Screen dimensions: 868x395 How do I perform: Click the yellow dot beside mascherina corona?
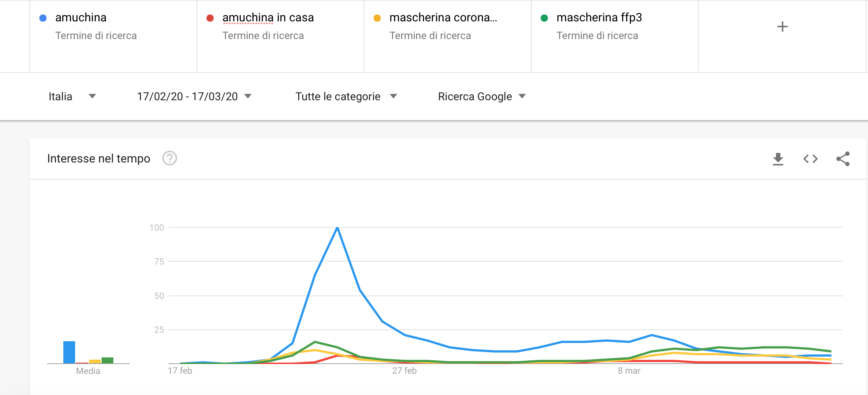tap(377, 18)
